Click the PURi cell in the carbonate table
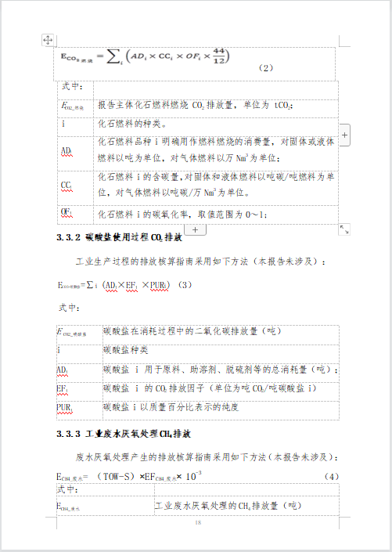 click(x=80, y=410)
